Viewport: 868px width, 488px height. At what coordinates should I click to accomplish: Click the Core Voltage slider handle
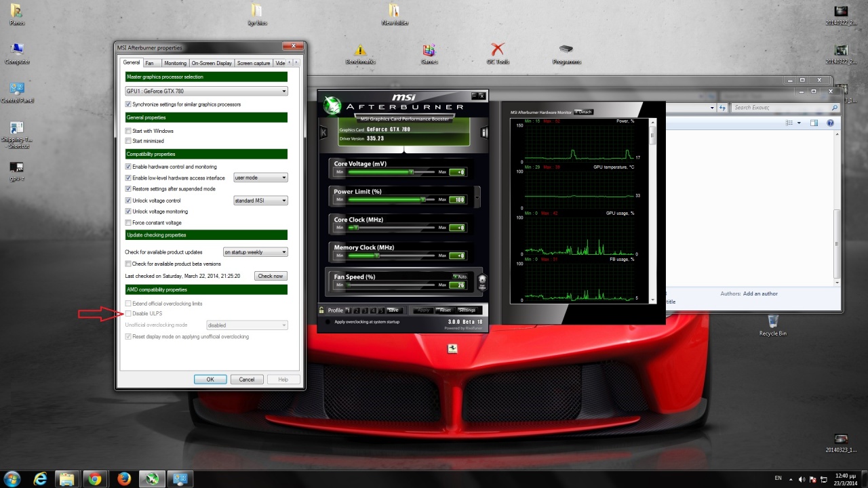(411, 171)
